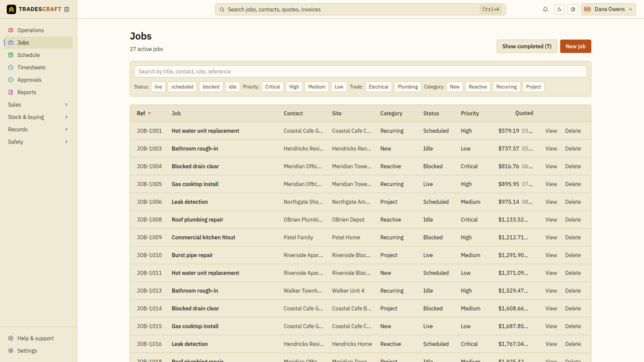Expand the Sales section chevron
644x362 pixels.
[x=66, y=105]
